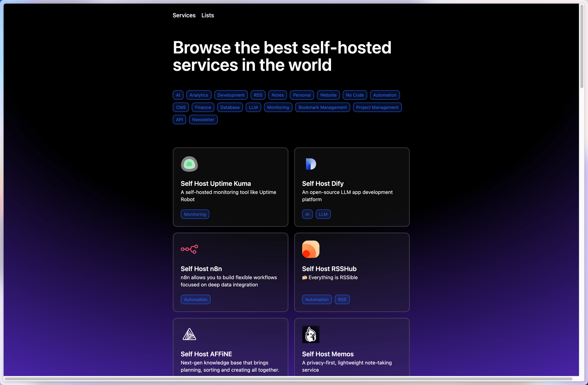
Task: Filter by the Bookmark Management tag
Action: (322, 107)
